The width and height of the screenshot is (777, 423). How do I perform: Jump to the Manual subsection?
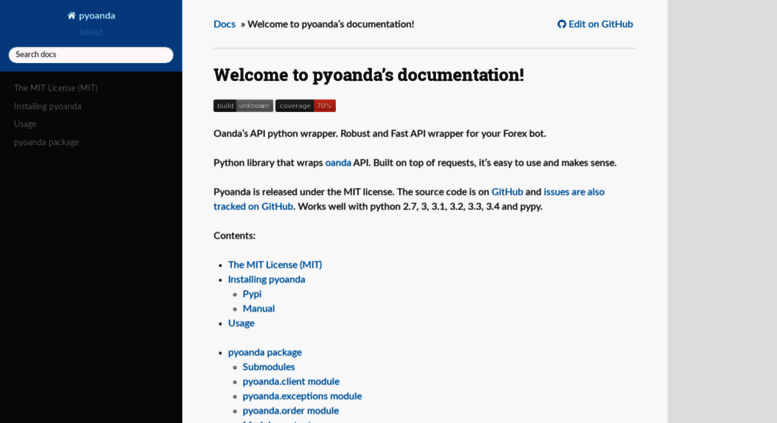click(259, 309)
